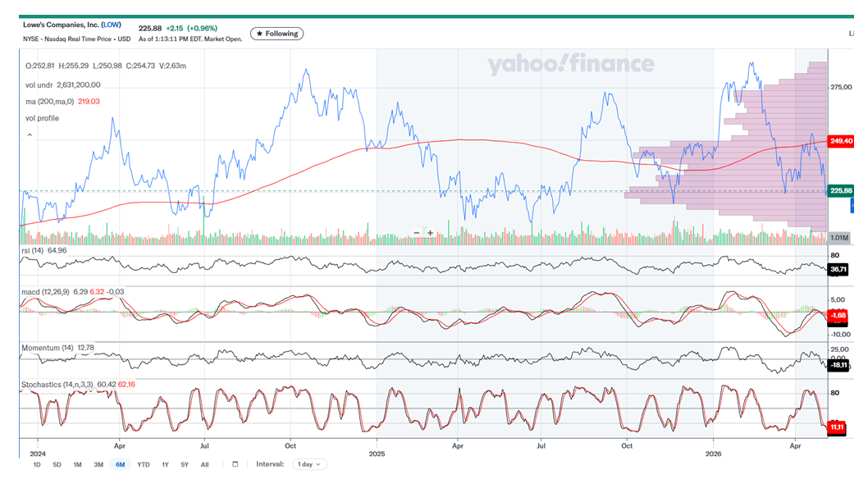
Task: Click the 64.96 RSI reading
Action: 57,251
